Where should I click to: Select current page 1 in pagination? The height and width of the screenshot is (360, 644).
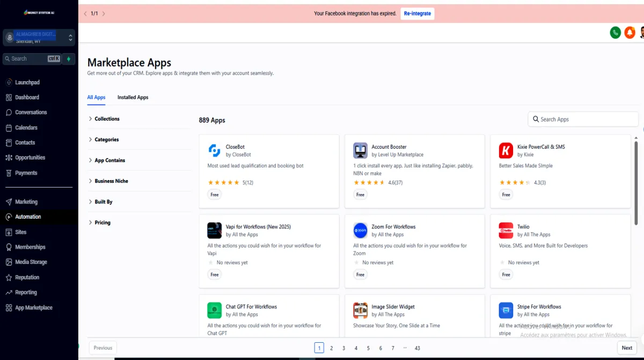pyautogui.click(x=319, y=348)
